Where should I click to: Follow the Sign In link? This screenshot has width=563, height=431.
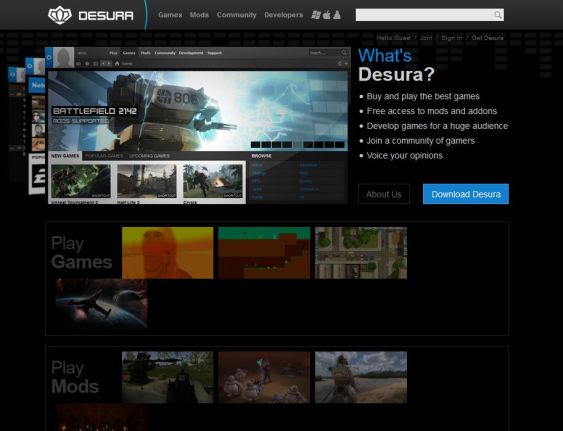click(452, 38)
